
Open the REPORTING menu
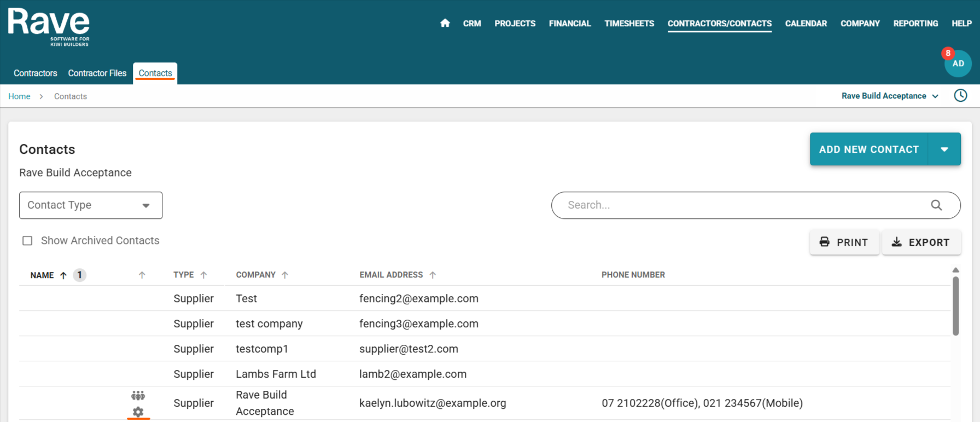click(915, 24)
